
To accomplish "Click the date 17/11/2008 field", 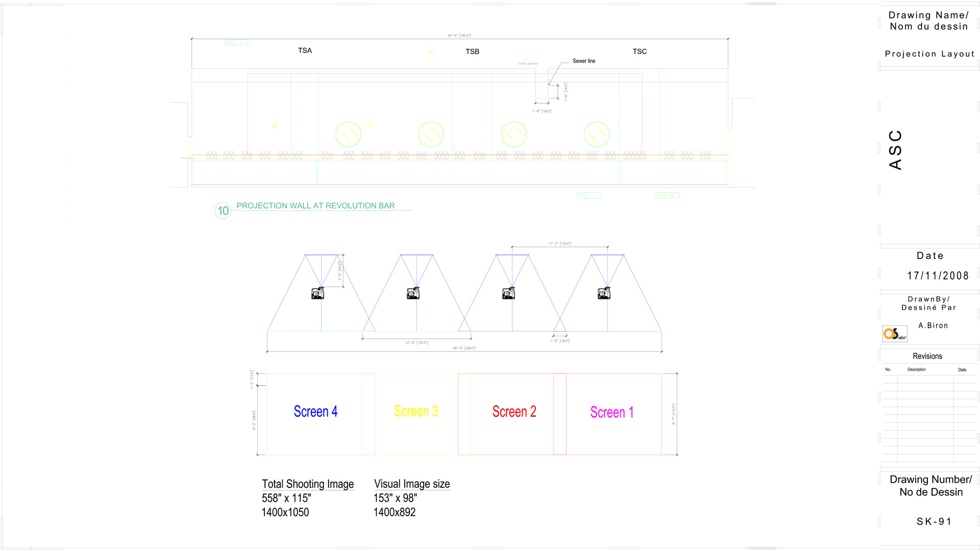I will coord(938,275).
